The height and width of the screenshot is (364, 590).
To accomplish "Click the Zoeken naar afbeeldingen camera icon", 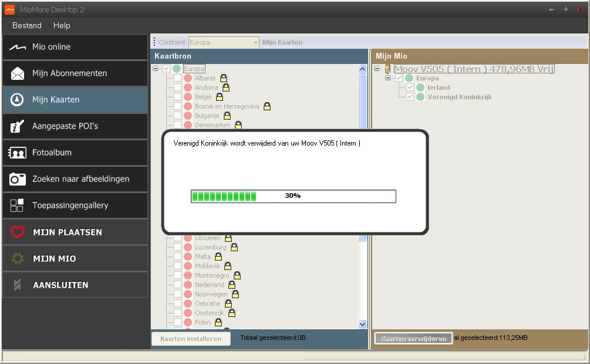I will 17,179.
